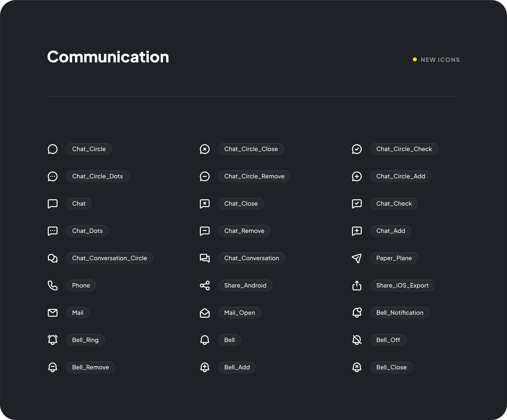Select the Bell_Ring icon
Image resolution: width=507 pixels, height=420 pixels.
point(53,340)
